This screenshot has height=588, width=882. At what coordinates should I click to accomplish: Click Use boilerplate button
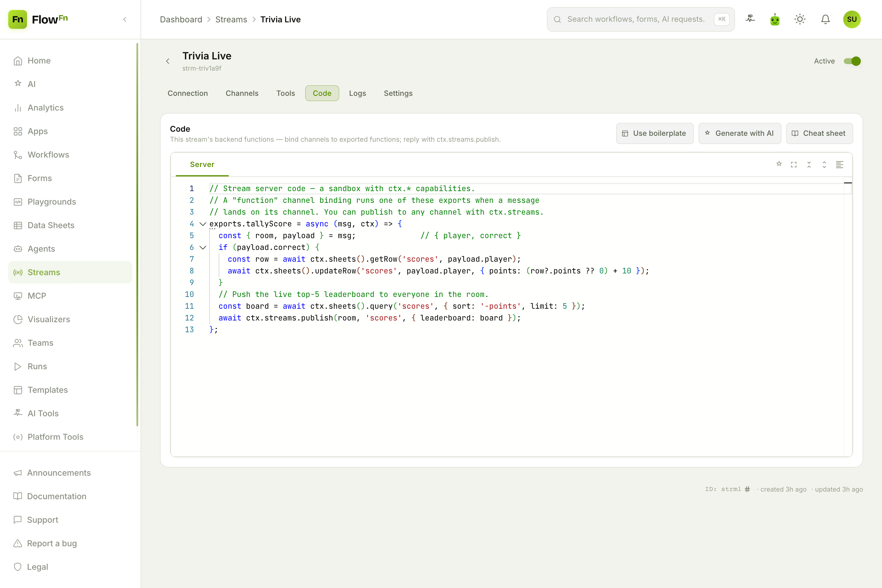coord(655,133)
